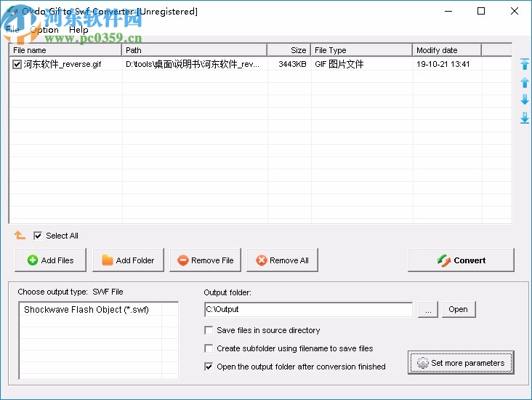Image resolution: width=532 pixels, height=400 pixels.
Task: Move selected file to bottom of list
Action: click(x=525, y=118)
